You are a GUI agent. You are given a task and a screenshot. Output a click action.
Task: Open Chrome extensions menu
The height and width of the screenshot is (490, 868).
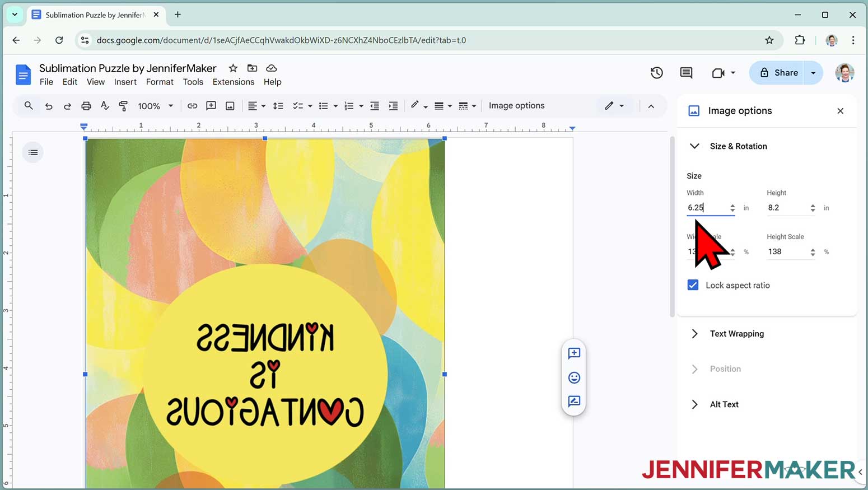coord(800,40)
